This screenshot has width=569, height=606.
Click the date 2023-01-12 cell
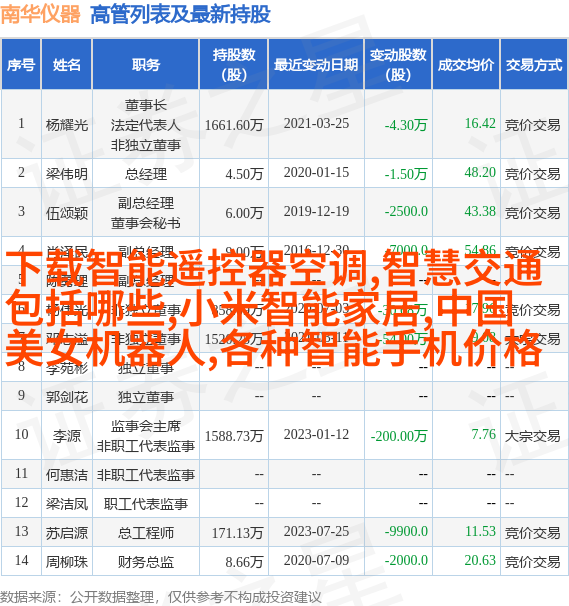point(316,434)
